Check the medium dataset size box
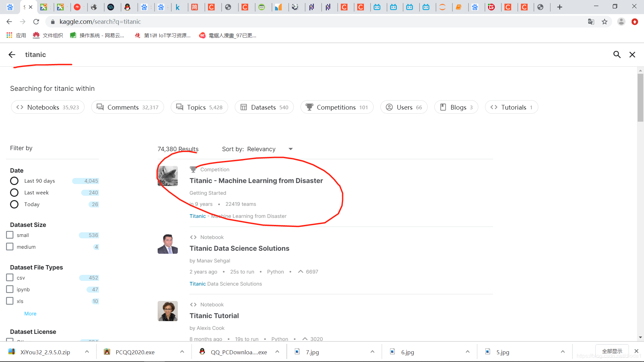The width and height of the screenshot is (644, 362). click(10, 247)
